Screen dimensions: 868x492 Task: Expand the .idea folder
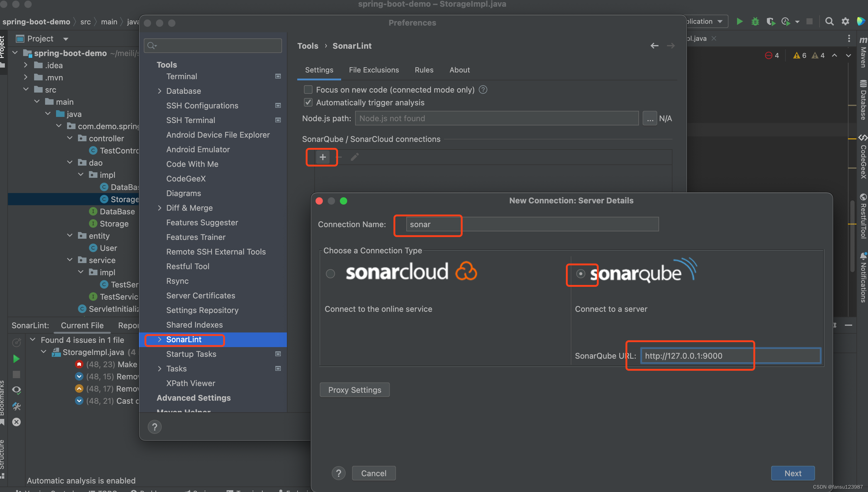pos(26,65)
